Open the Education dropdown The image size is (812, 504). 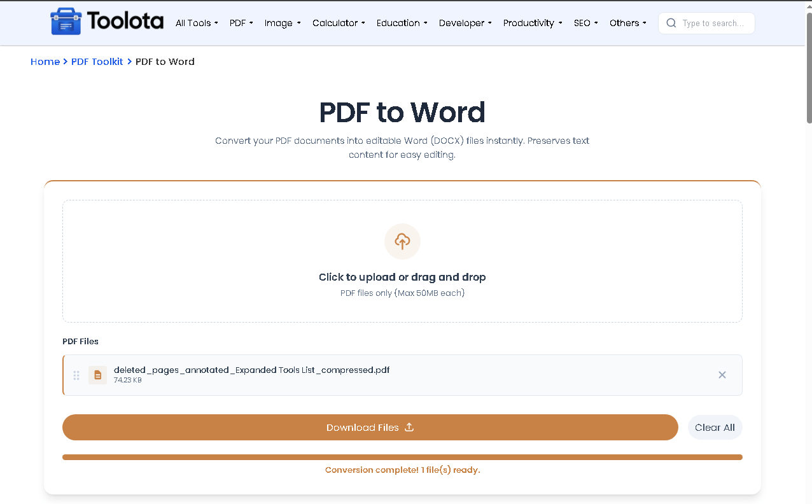pyautogui.click(x=402, y=23)
